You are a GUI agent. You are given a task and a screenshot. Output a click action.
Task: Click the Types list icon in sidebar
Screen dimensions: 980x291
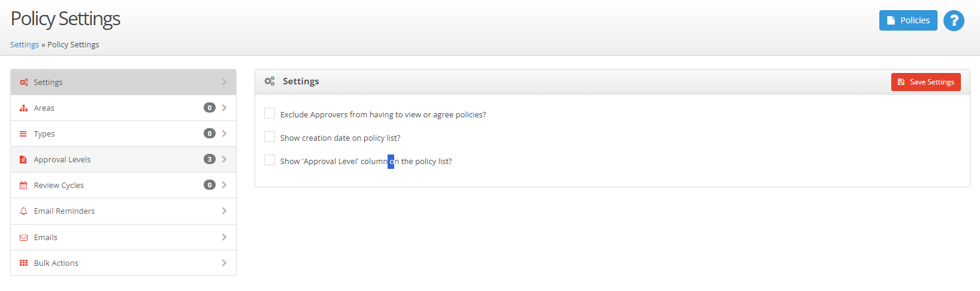point(23,134)
